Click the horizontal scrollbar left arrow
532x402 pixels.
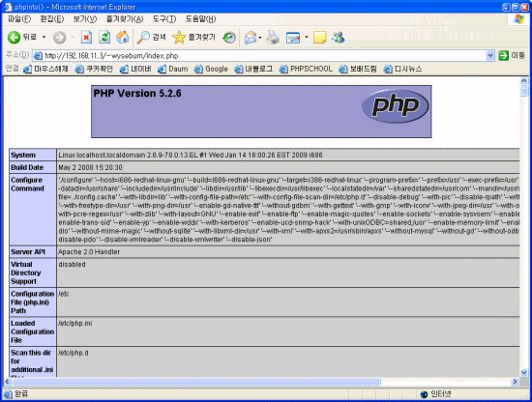(x=8, y=382)
